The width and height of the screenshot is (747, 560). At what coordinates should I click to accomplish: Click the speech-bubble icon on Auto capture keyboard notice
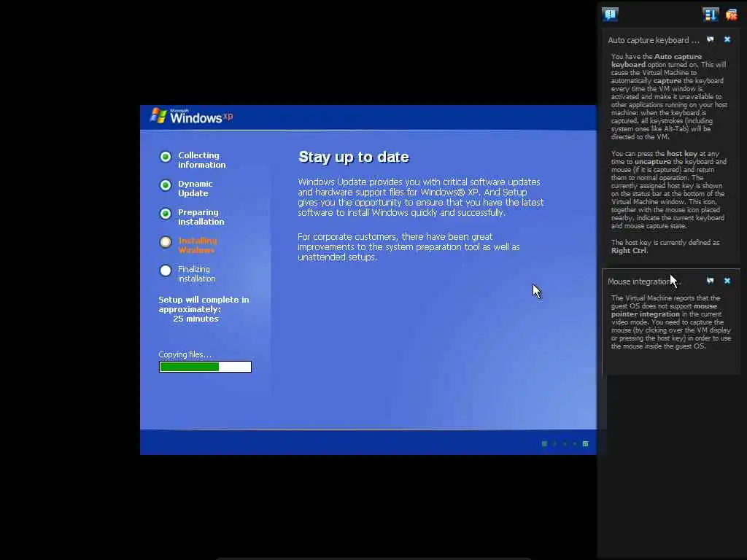(x=711, y=39)
